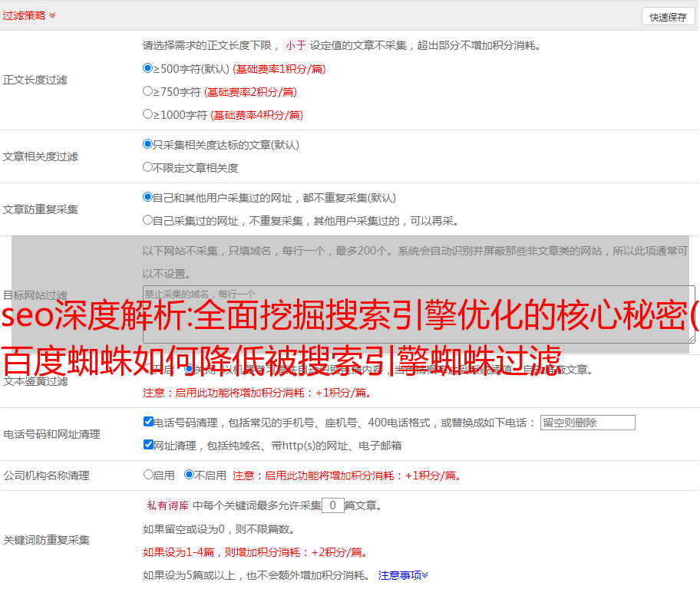Viewport: 700px width, 589px height.
Task: Select the ≥500字符(默认) radio option
Action: [147, 67]
